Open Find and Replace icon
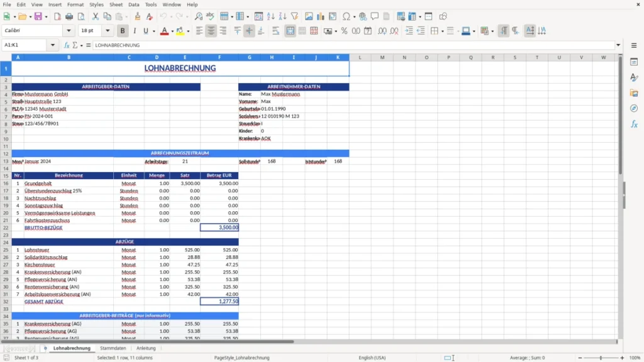 click(198, 16)
